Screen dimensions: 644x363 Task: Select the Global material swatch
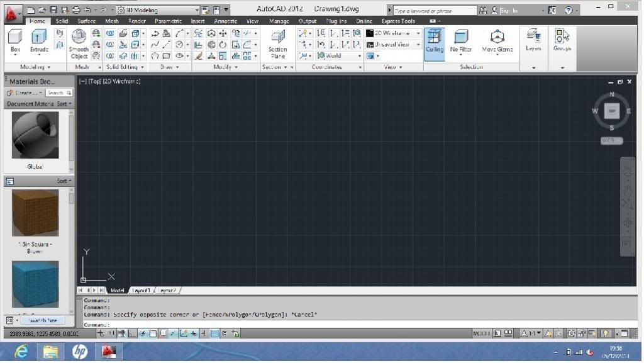35,135
